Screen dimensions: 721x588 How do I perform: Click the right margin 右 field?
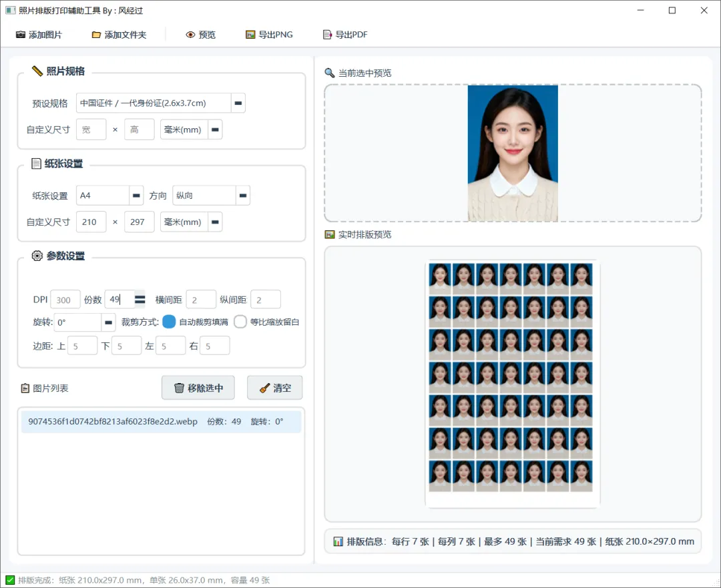click(215, 346)
